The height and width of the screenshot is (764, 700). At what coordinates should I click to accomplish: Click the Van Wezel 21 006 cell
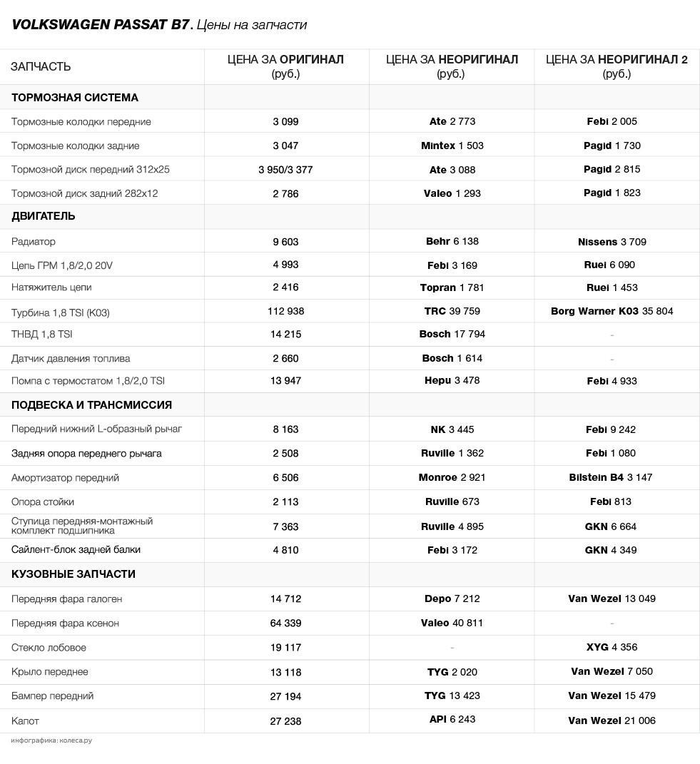[612, 720]
